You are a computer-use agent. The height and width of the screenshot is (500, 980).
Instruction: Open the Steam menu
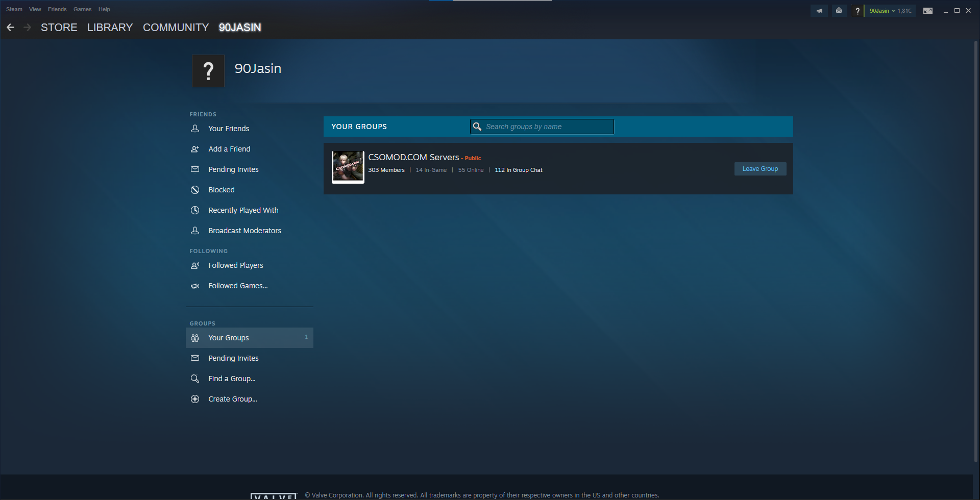point(14,9)
